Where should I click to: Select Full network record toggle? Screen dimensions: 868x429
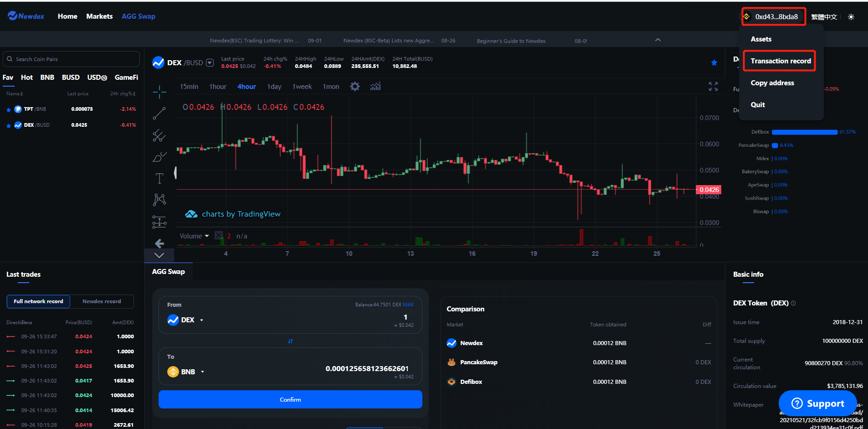pyautogui.click(x=38, y=301)
